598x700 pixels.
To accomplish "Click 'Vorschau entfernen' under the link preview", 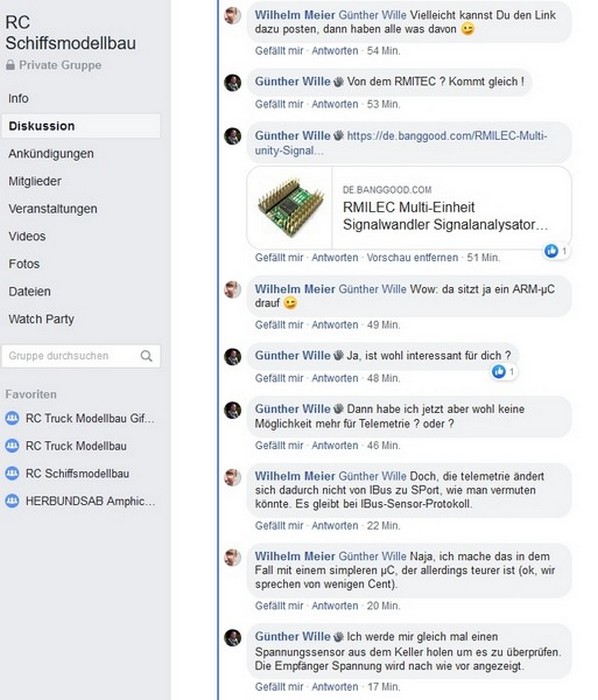I will [412, 258].
